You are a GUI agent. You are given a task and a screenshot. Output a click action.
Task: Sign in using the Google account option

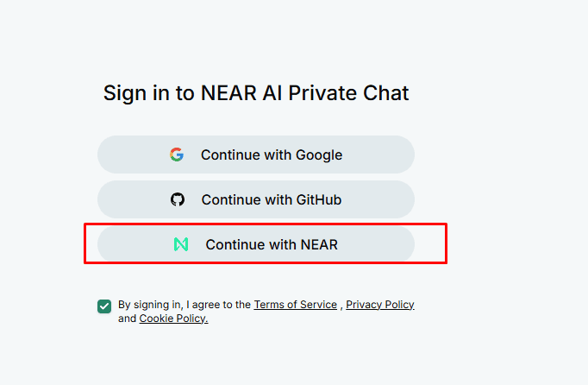click(x=256, y=155)
